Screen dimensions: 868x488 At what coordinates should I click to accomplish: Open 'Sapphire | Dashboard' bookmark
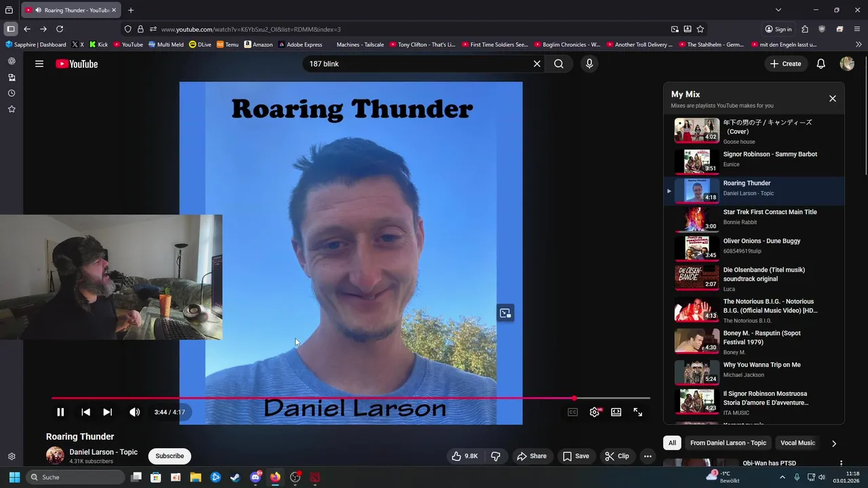point(36,45)
